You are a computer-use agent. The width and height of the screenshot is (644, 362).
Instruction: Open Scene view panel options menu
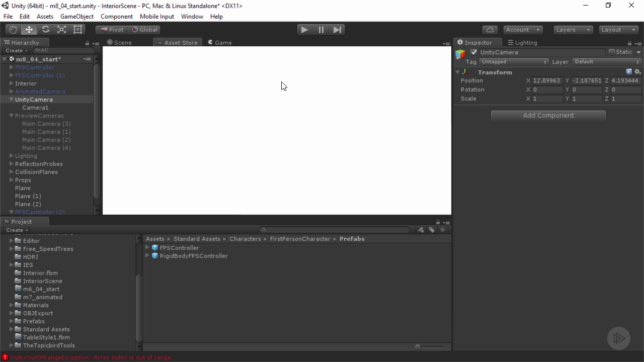(446, 43)
